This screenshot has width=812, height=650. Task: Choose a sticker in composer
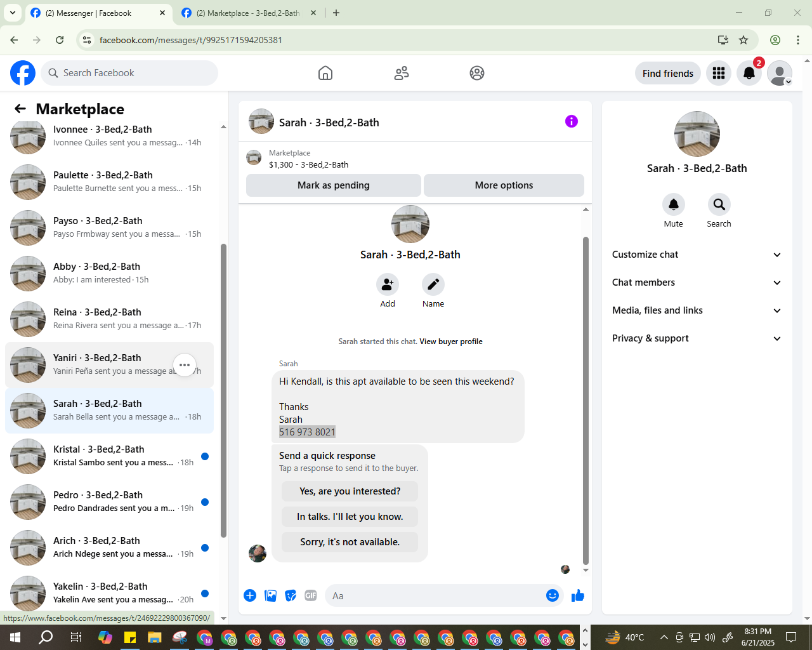[291, 595]
